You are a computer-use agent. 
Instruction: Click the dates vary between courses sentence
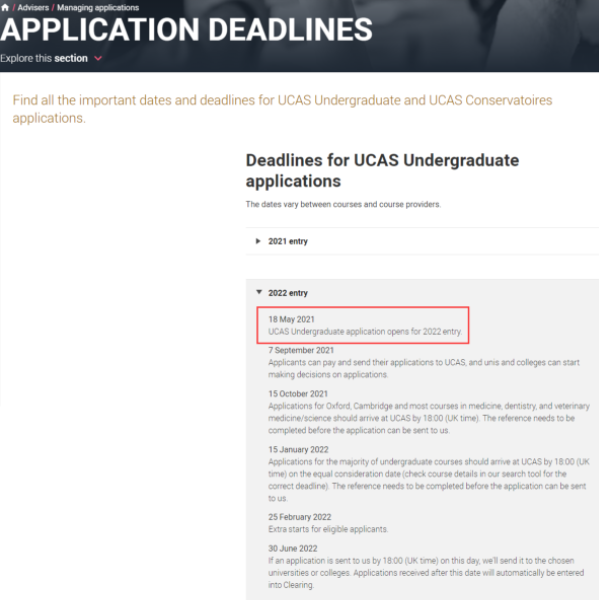pos(343,204)
